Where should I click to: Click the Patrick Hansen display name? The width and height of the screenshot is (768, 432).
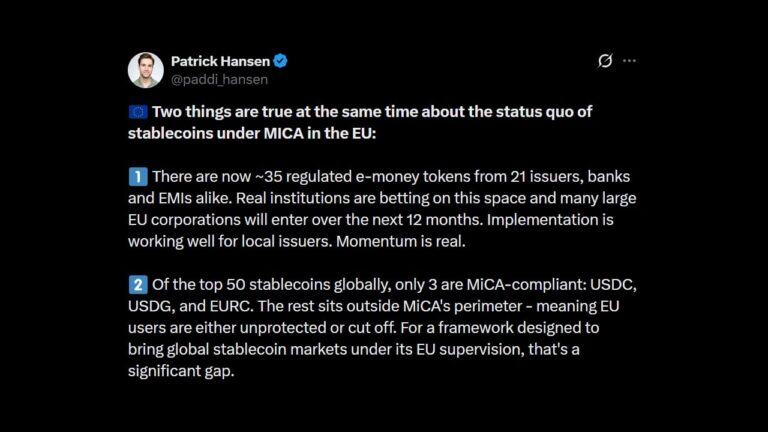[220, 61]
